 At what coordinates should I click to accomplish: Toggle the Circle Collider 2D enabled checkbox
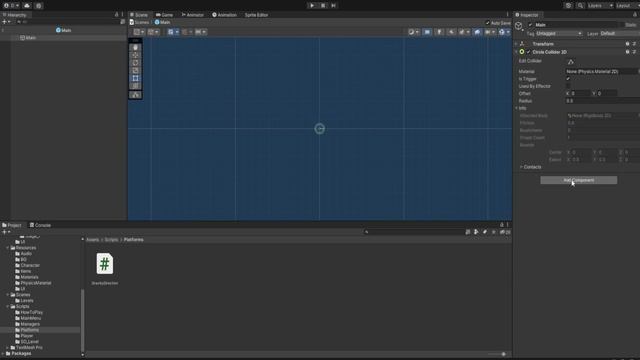[528, 52]
